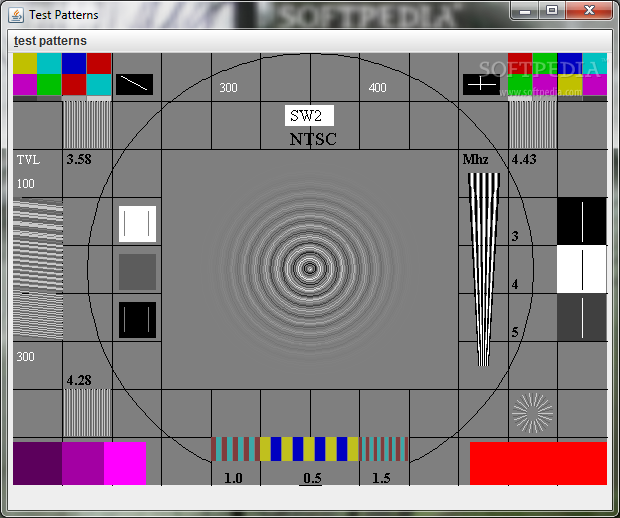Click the narrow color bars above 1.0
620x518 pixels.
point(235,449)
